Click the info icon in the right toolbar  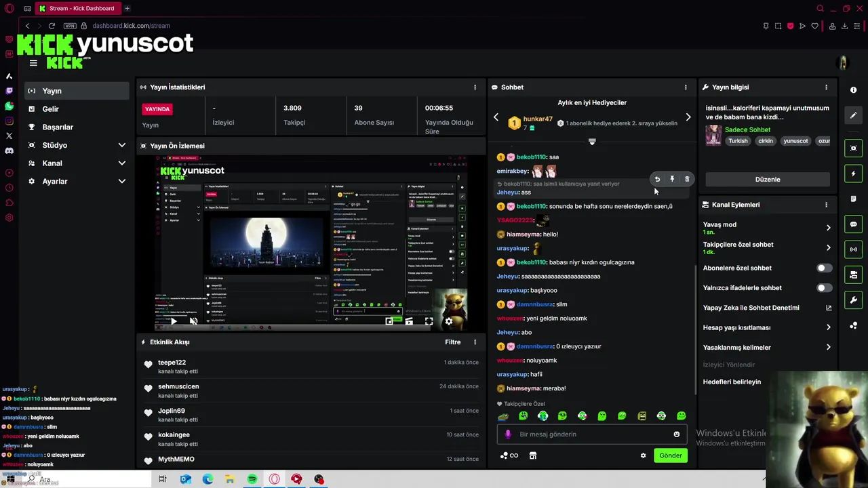point(853,90)
